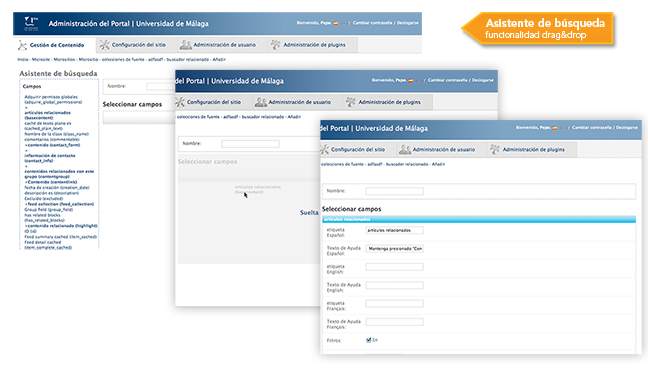Viewport: 648px width, 377px height.
Task: Open adfasdf breadcrumb in the back window
Action: click(156, 60)
